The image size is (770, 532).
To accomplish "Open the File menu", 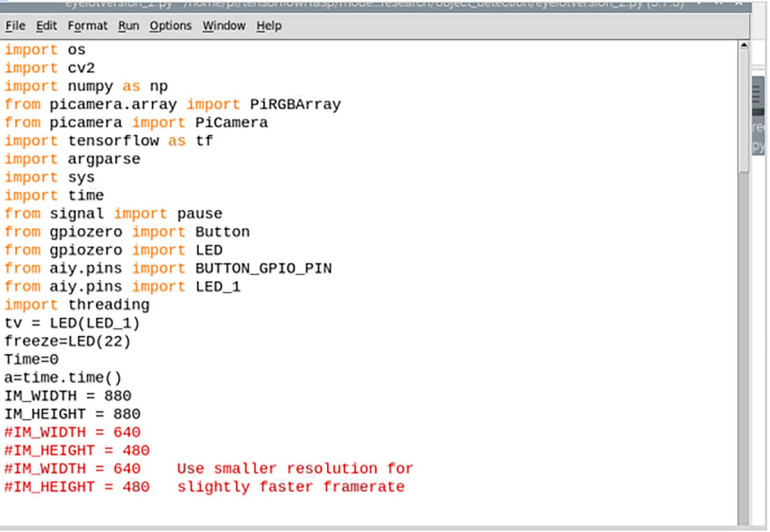I will (x=15, y=25).
